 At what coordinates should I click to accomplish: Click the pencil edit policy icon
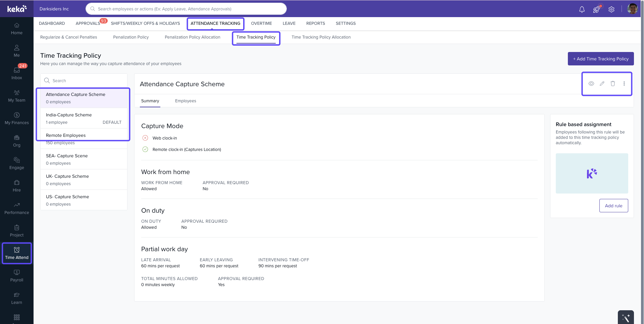602,84
